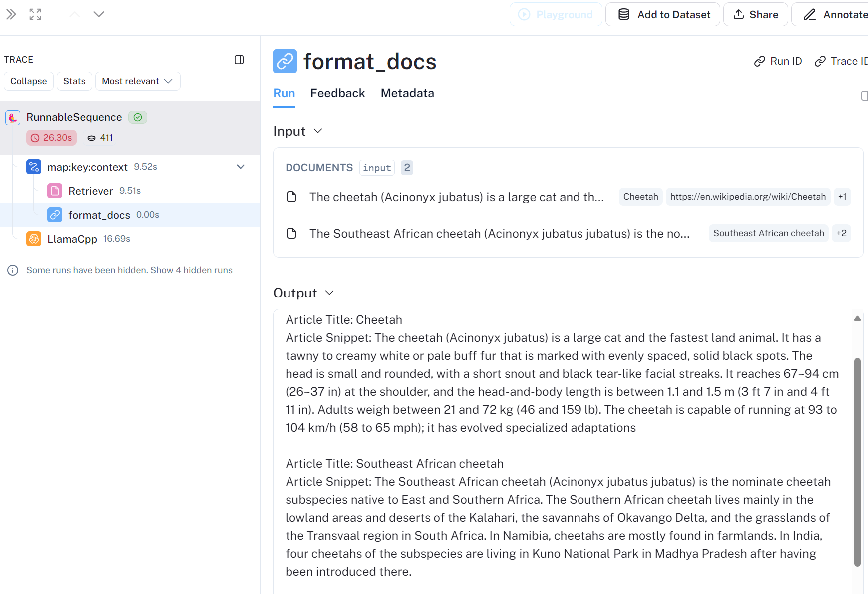Screen dimensions: 868x594
Task: Switch to the Feedback tab
Action: pyautogui.click(x=337, y=93)
